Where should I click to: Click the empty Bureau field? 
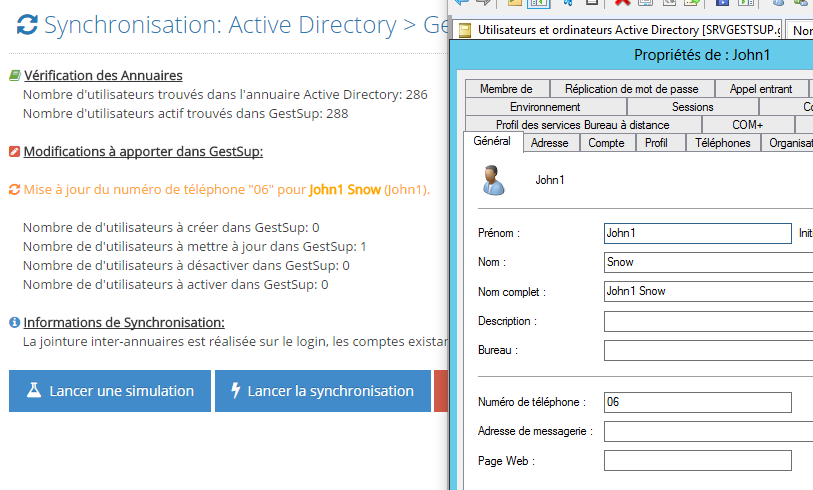click(x=708, y=351)
